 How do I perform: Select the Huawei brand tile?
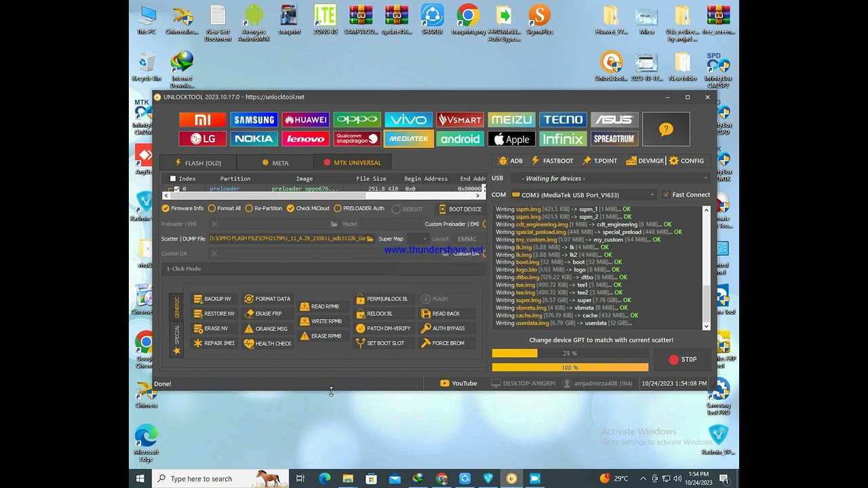coord(305,120)
